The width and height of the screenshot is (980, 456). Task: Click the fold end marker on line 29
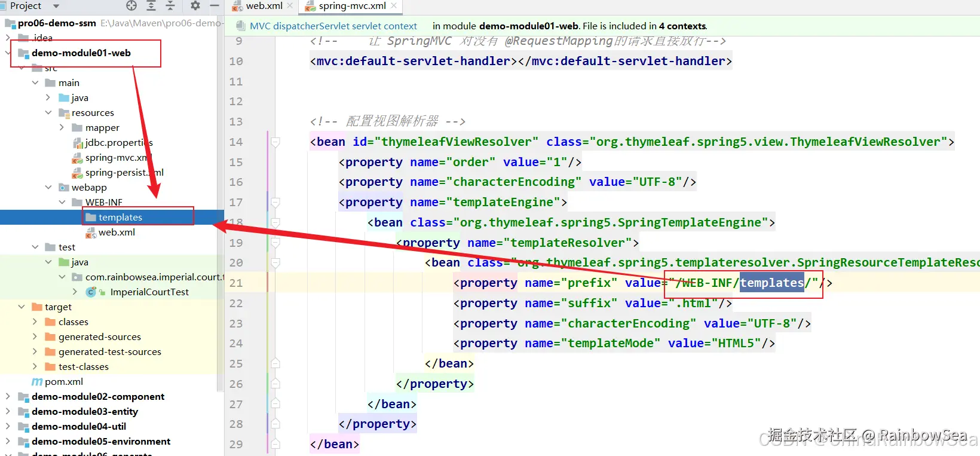point(275,445)
